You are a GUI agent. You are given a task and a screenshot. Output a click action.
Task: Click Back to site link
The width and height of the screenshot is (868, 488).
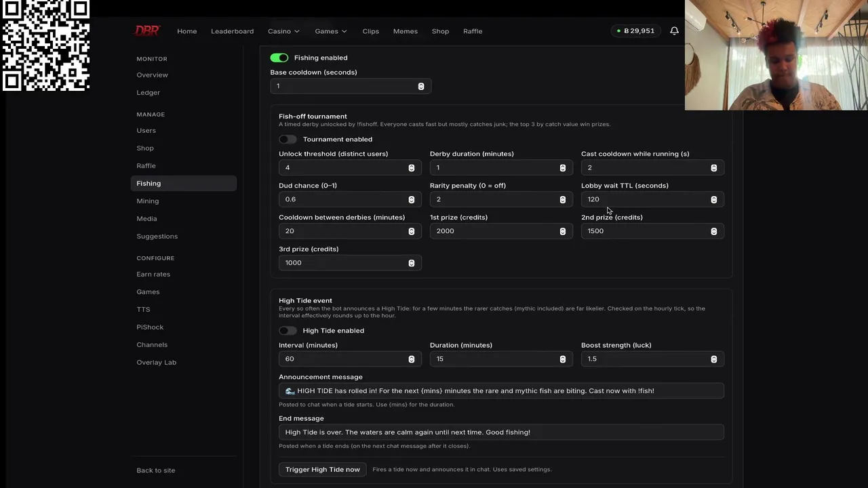155,470
